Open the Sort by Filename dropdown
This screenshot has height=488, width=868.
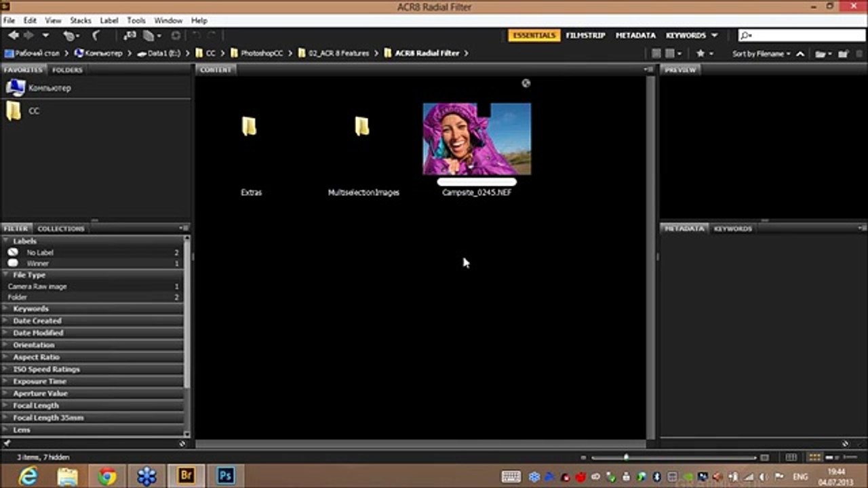(761, 54)
